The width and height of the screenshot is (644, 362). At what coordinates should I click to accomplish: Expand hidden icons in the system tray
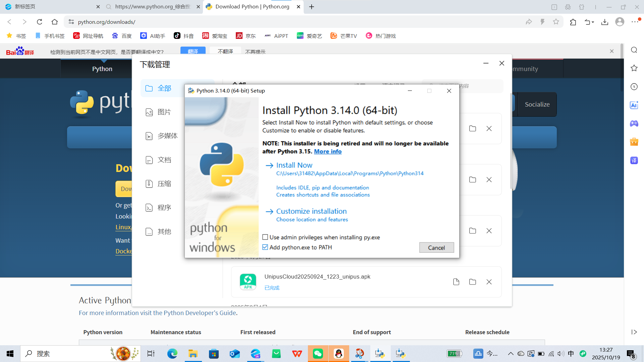[x=511, y=353]
